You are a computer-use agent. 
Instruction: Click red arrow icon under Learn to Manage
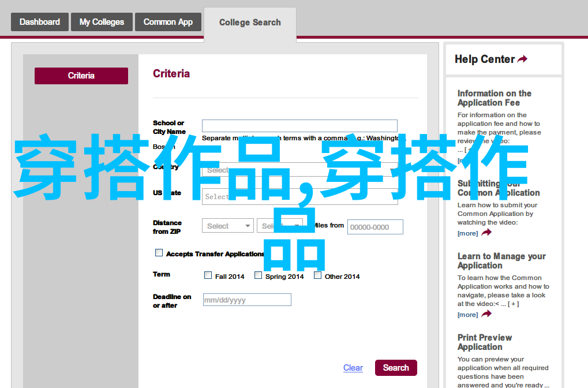pos(486,314)
